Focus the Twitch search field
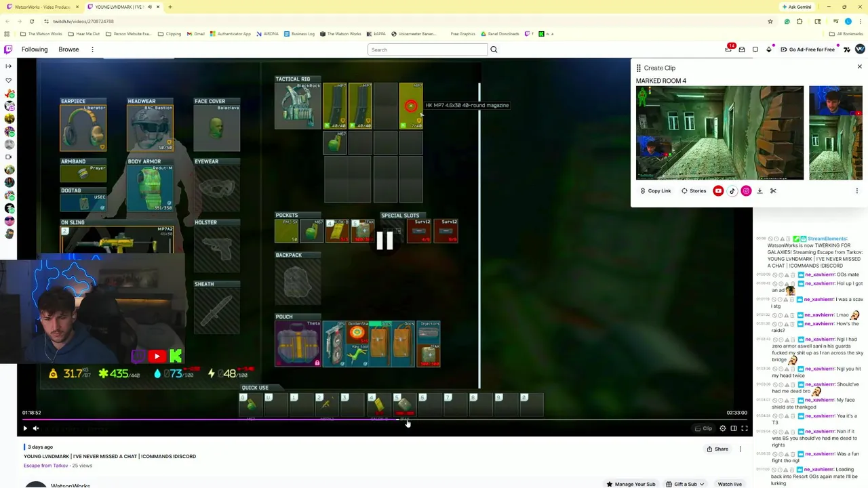Screen dimensions: 868x488 (x=427, y=49)
